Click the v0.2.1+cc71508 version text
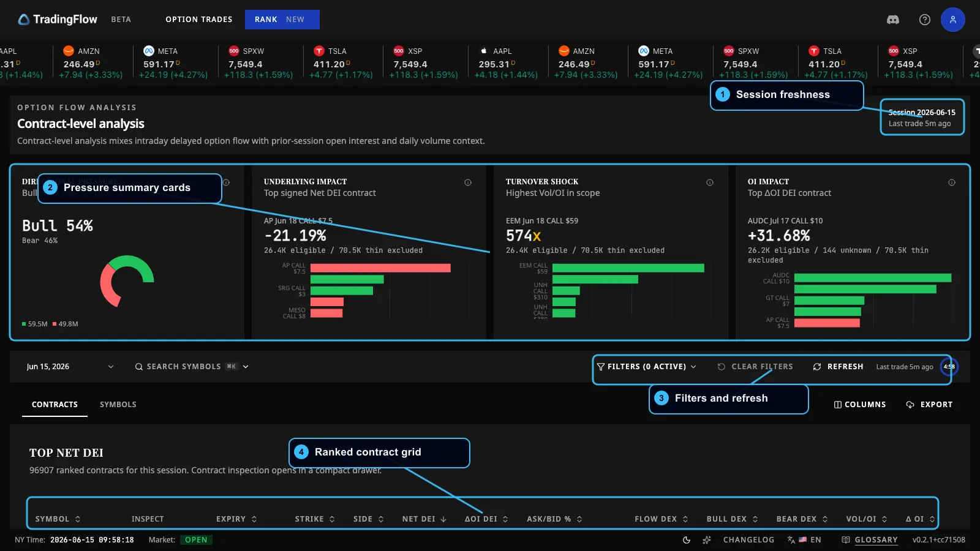Viewport: 980px width, 551px height. 939,540
